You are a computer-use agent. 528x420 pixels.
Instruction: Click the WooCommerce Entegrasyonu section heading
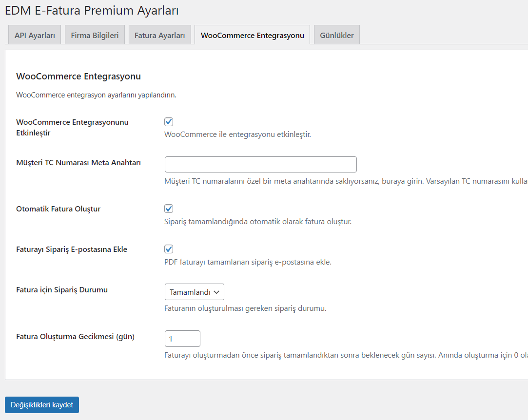78,76
